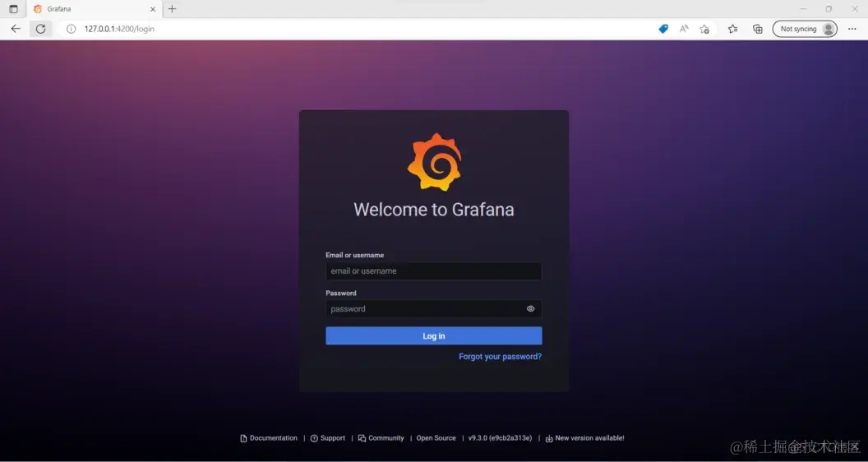Viewport: 868px width, 462px height.
Task: Click the Email or username label
Action: [355, 255]
